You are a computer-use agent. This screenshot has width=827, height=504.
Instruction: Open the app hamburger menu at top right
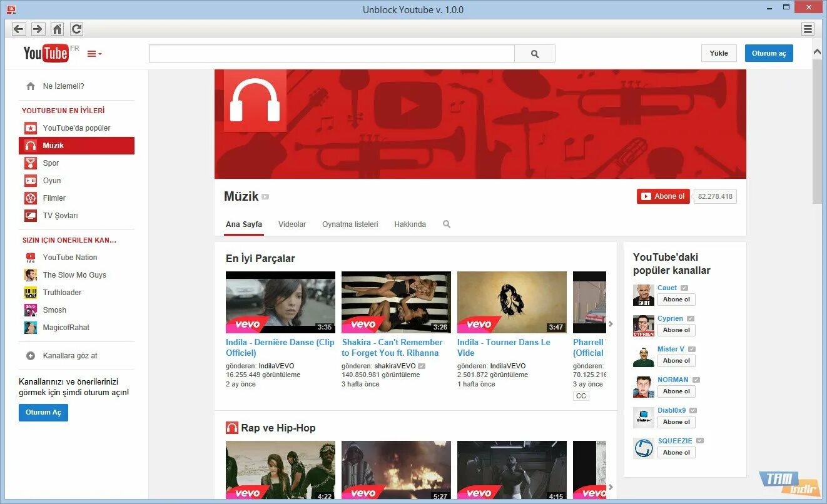[808, 29]
